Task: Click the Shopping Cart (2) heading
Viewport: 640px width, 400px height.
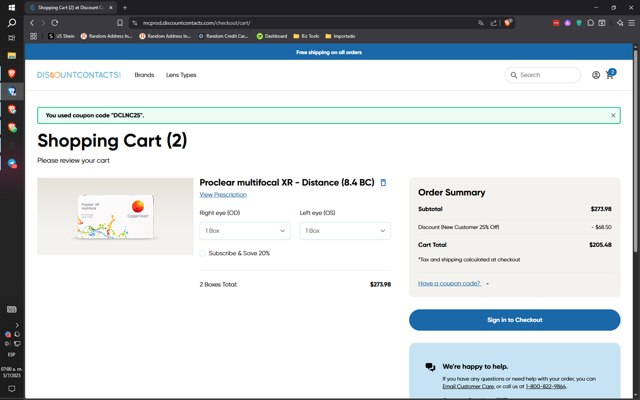Action: coord(112,141)
